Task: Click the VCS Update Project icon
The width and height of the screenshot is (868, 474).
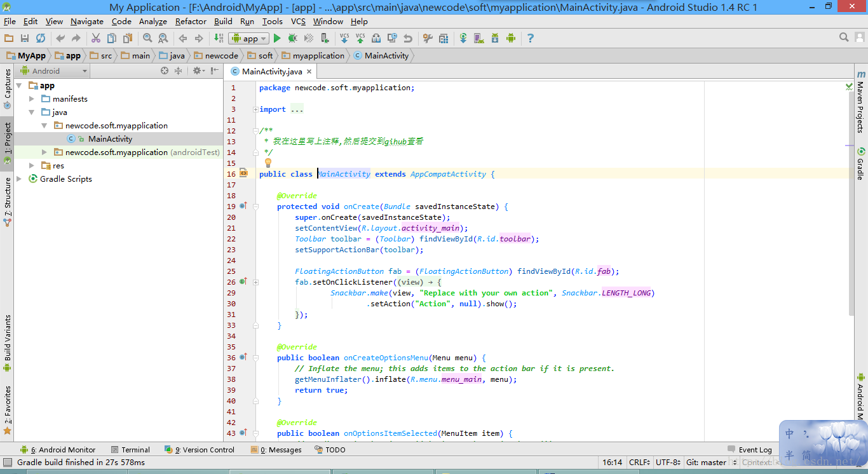Action: [344, 38]
